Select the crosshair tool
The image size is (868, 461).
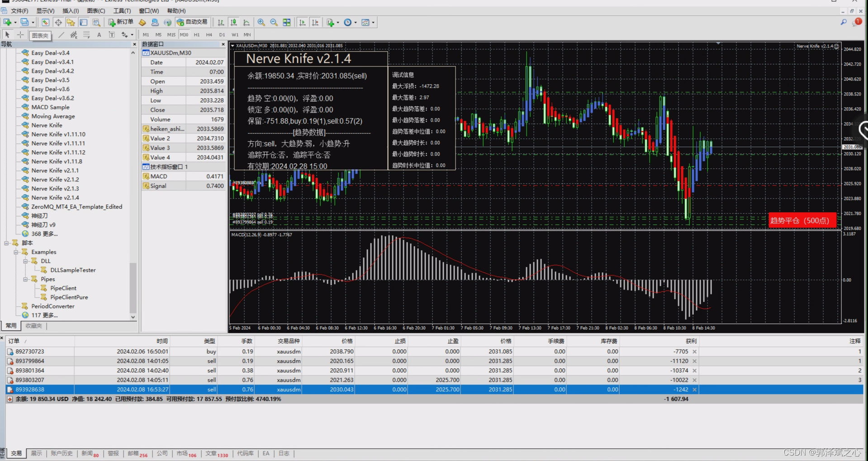[x=20, y=34]
